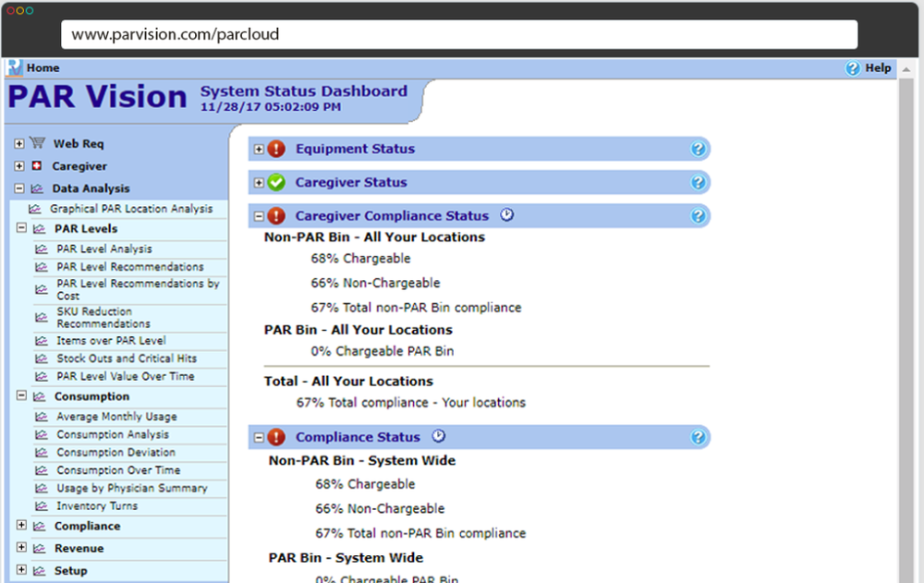The width and height of the screenshot is (924, 583).
Task: Expand the Caregiver menu node
Action: [19, 165]
